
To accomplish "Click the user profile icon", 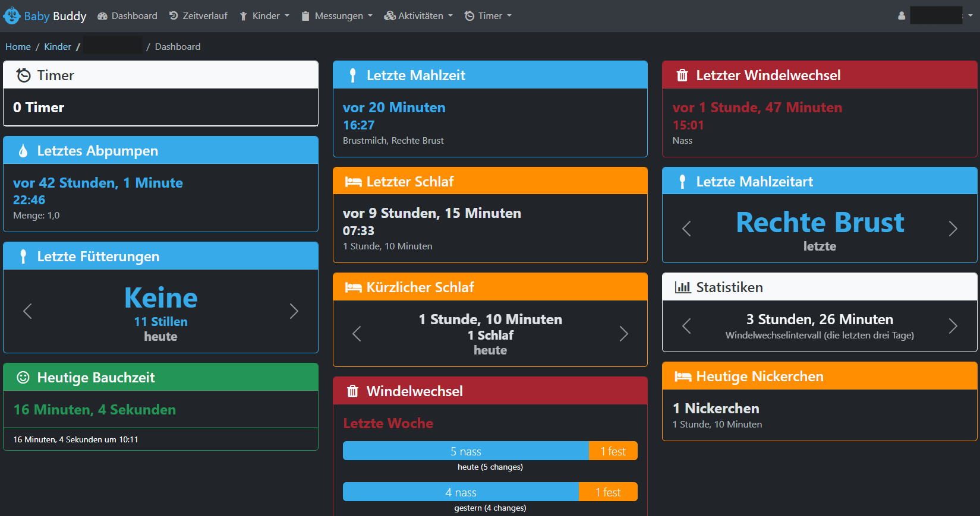I will [x=902, y=16].
